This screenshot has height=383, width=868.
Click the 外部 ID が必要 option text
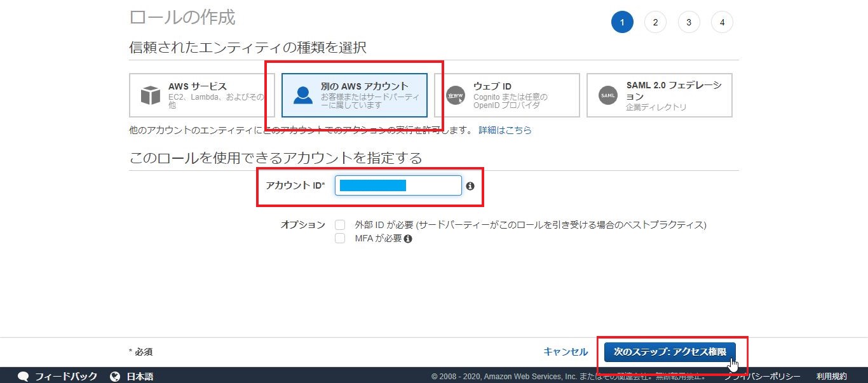coord(531,225)
